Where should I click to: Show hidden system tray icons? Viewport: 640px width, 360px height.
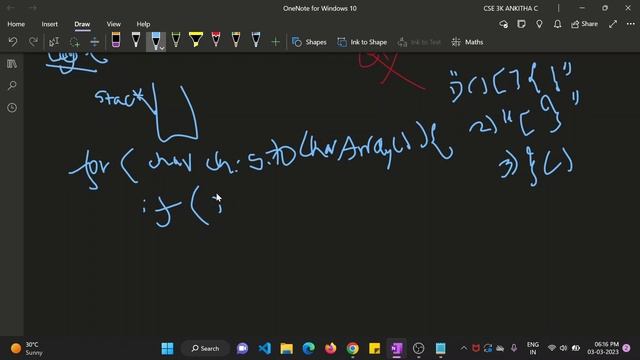point(464,348)
